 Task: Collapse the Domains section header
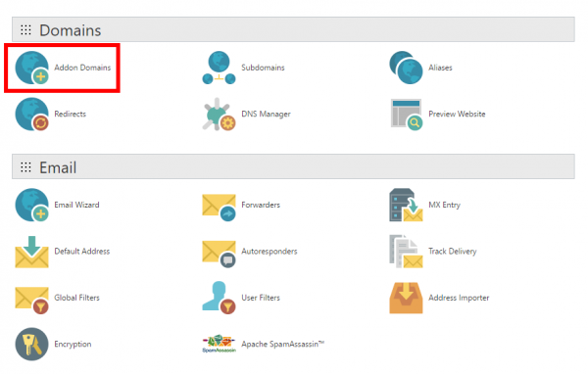click(293, 29)
